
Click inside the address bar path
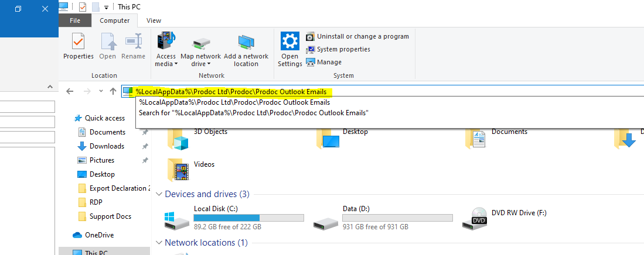pyautogui.click(x=231, y=92)
